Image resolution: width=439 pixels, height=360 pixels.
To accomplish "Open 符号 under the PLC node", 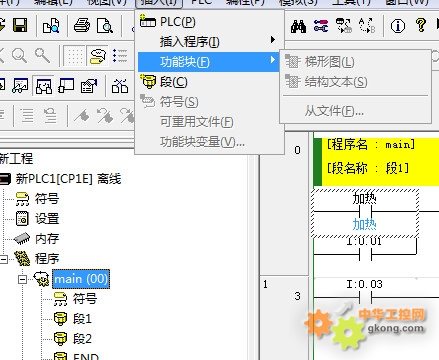I will coord(47,199).
